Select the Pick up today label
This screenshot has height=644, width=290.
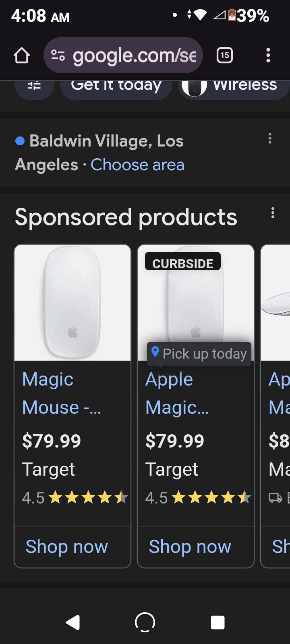click(x=205, y=353)
